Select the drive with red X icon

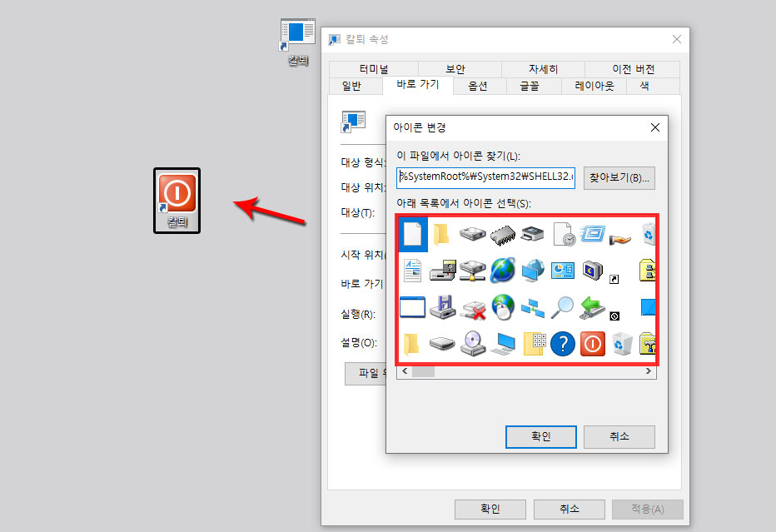coord(473,309)
